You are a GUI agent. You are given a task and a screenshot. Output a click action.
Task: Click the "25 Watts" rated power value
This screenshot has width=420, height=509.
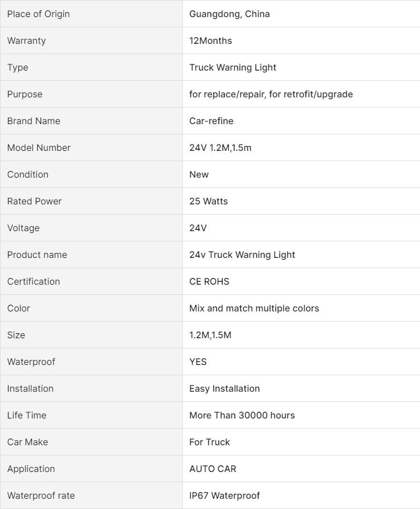click(208, 201)
